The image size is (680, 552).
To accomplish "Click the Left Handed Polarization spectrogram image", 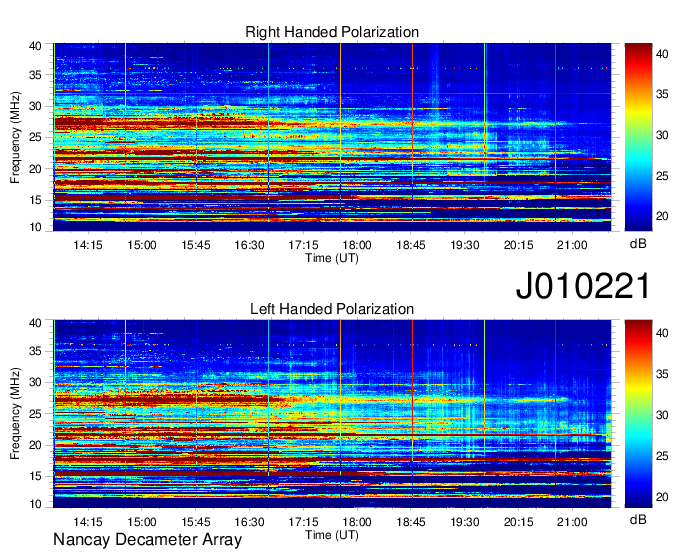I will click(332, 414).
